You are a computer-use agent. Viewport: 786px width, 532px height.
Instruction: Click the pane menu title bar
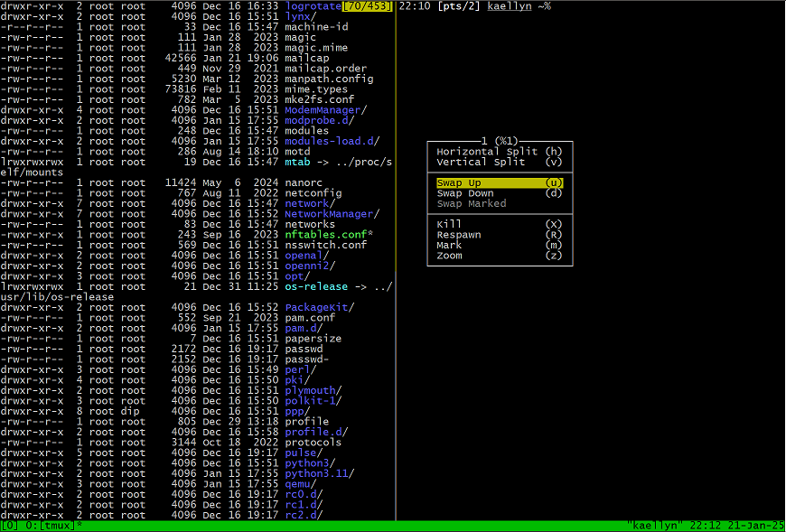pyautogui.click(x=501, y=141)
